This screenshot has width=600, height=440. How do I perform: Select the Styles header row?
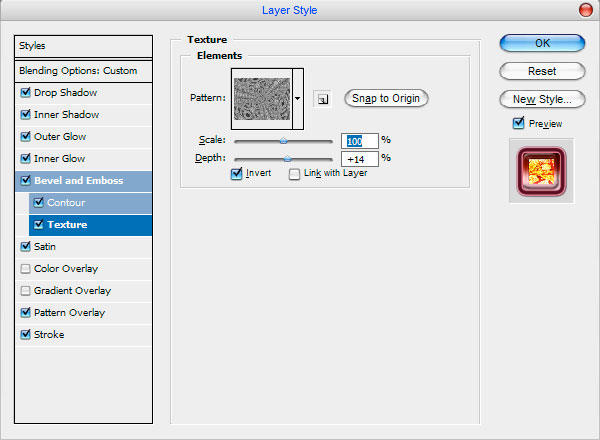(x=83, y=46)
